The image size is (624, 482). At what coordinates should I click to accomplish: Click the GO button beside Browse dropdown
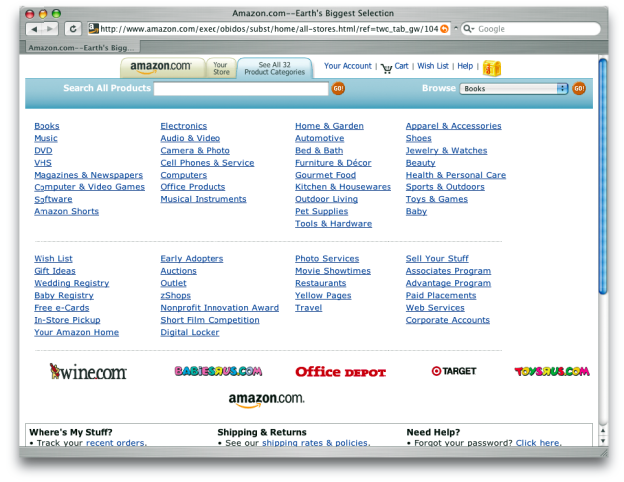point(579,88)
